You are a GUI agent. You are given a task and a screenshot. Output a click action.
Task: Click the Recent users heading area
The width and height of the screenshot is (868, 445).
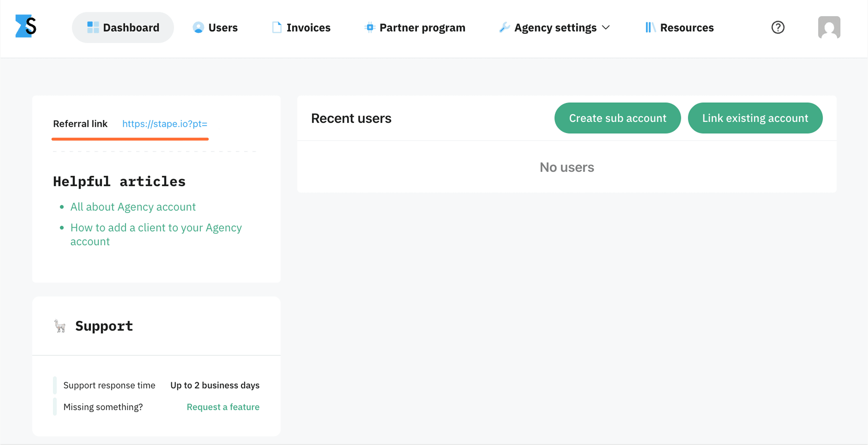(351, 118)
